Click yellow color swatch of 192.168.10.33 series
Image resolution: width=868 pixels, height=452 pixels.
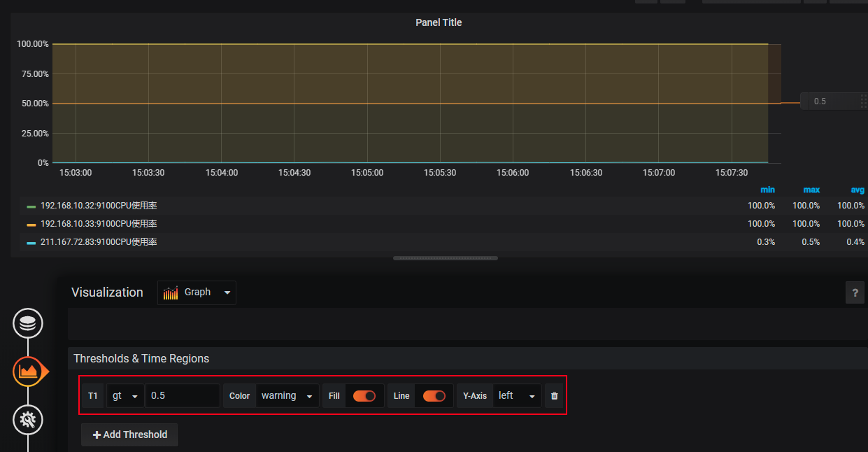(31, 225)
